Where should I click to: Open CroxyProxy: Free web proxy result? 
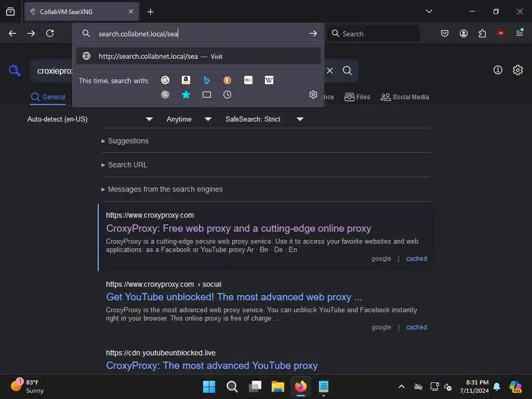pyautogui.click(x=238, y=229)
